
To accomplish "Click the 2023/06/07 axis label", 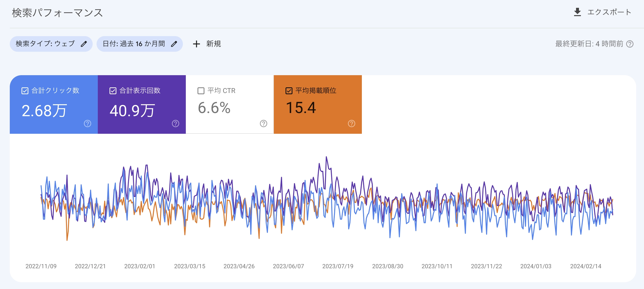I will [x=289, y=266].
